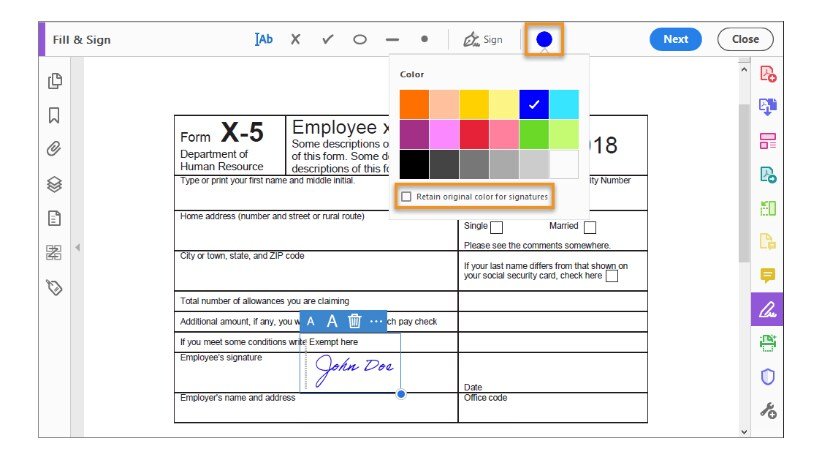Screen dimensions: 827x456
Task: Open the Sign tool
Action: [483, 39]
